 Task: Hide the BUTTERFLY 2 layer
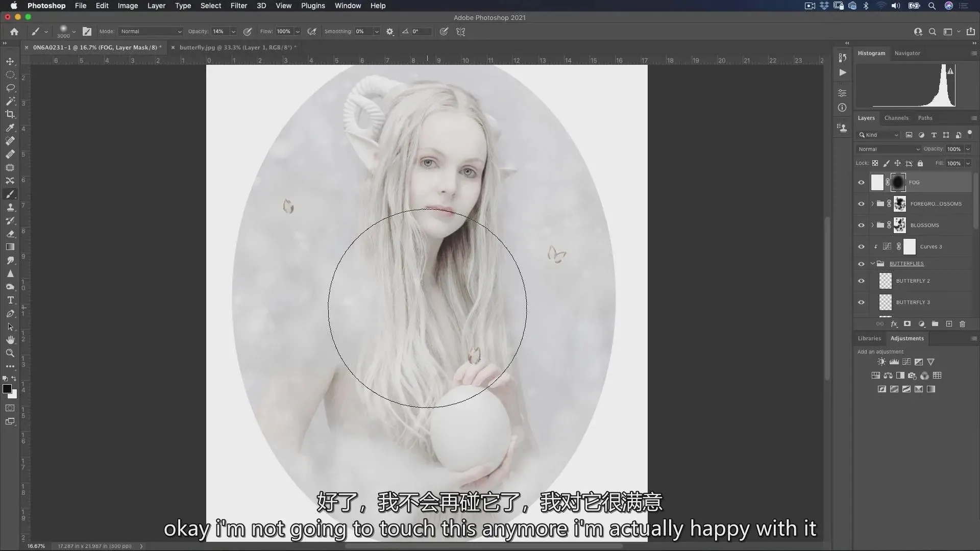click(862, 281)
